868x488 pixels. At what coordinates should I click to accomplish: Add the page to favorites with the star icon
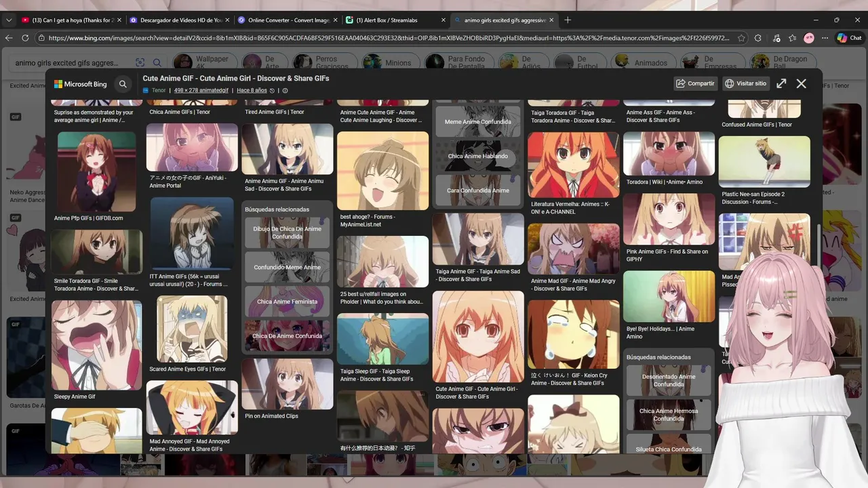[x=742, y=38]
